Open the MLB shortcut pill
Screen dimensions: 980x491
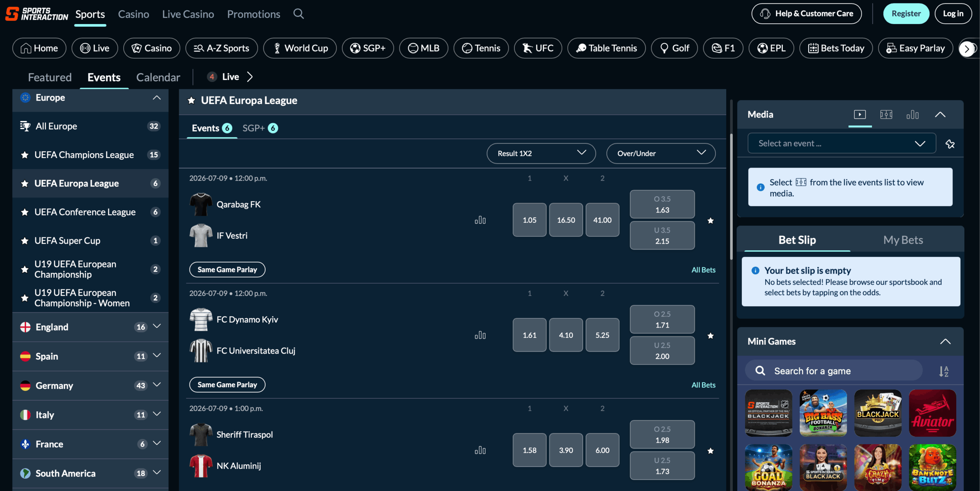coord(424,48)
